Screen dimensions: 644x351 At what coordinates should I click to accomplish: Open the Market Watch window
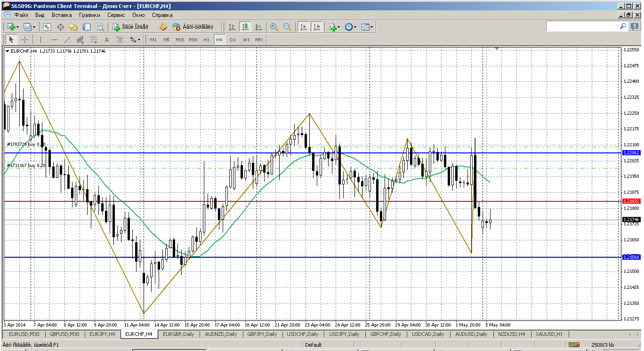pyautogui.click(x=47, y=27)
